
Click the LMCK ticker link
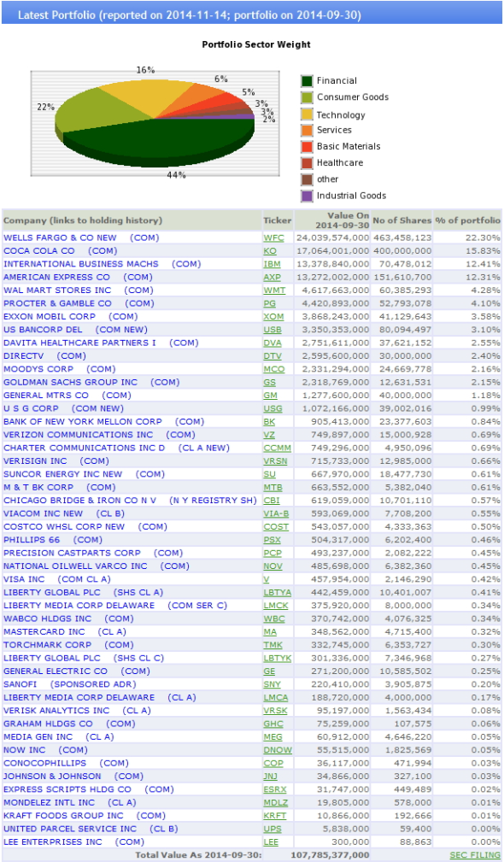(276, 606)
